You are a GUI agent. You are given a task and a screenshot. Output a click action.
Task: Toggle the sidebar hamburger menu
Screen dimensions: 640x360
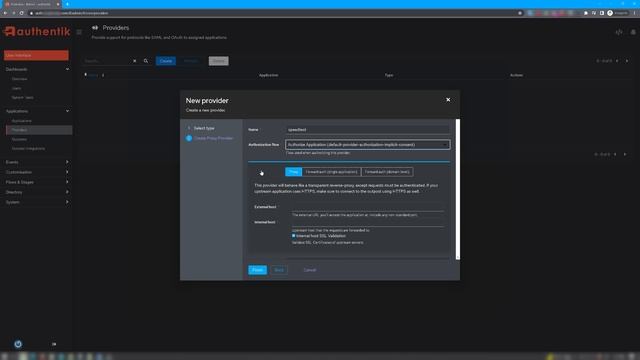tap(79, 32)
